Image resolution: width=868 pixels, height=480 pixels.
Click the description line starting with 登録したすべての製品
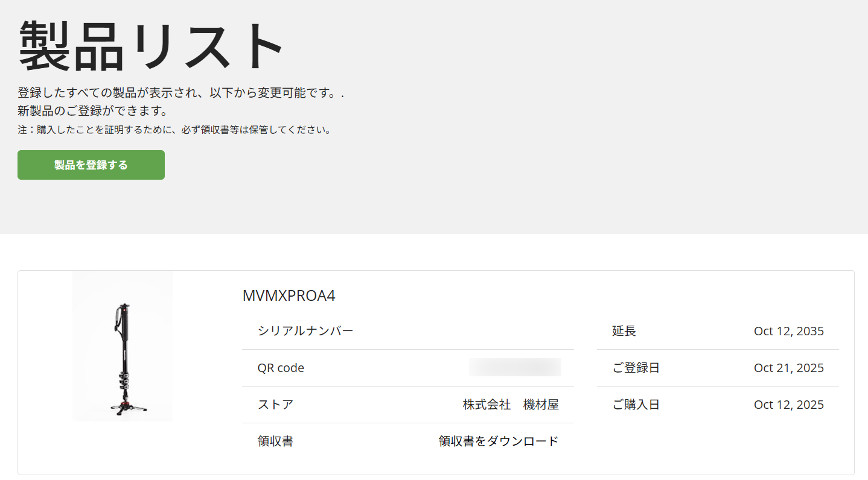click(180, 93)
